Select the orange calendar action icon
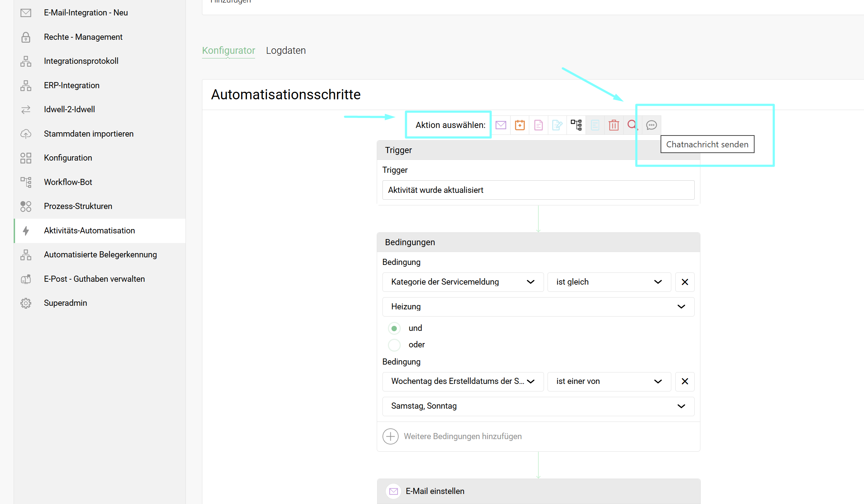 click(x=520, y=125)
